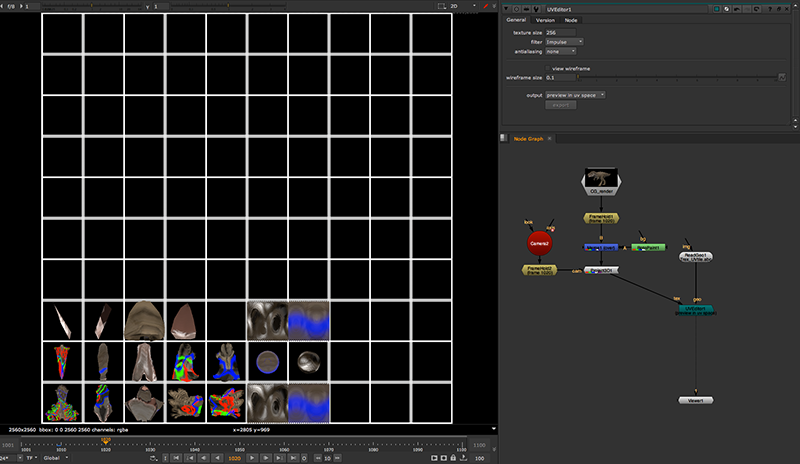Select the red Camera2 node

coord(540,243)
